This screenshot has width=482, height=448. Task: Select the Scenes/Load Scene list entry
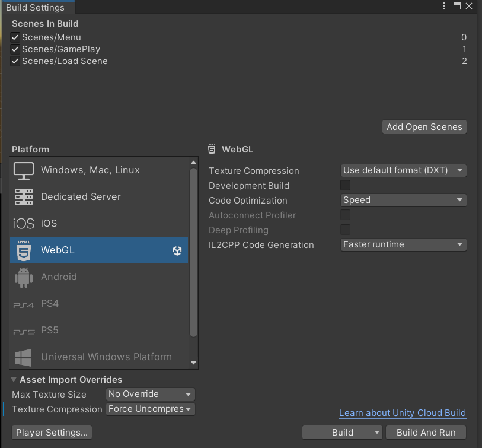point(65,61)
